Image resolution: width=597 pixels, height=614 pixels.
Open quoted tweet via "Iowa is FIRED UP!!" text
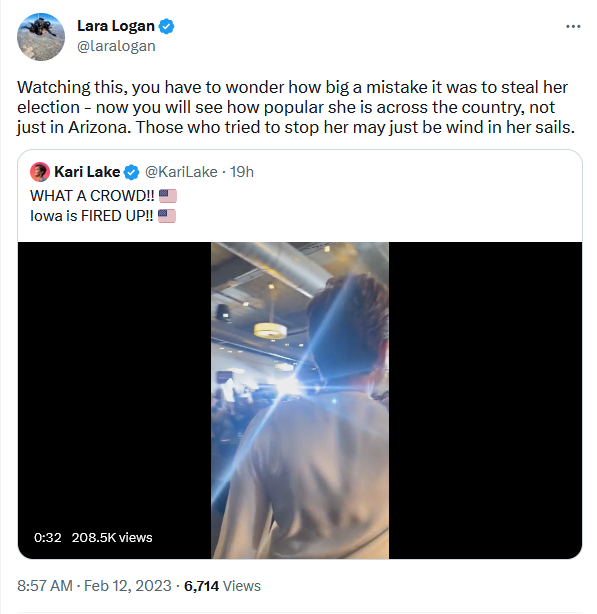92,216
